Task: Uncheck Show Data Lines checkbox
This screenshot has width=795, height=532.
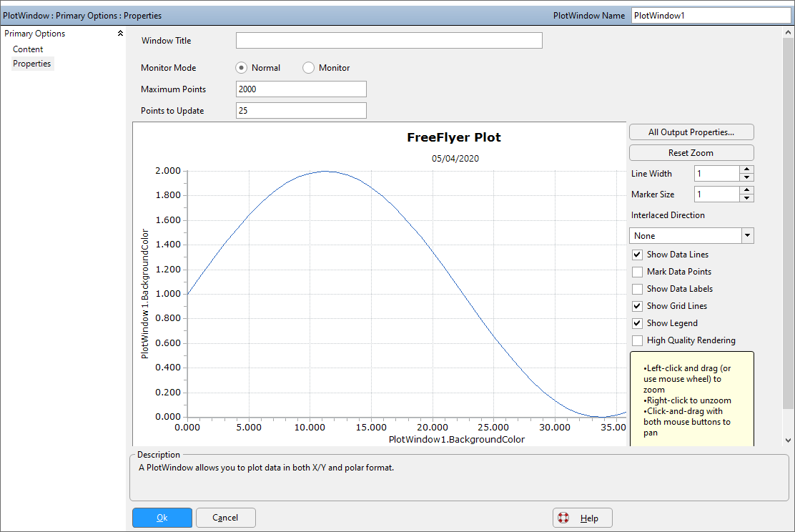Action: [x=637, y=255]
